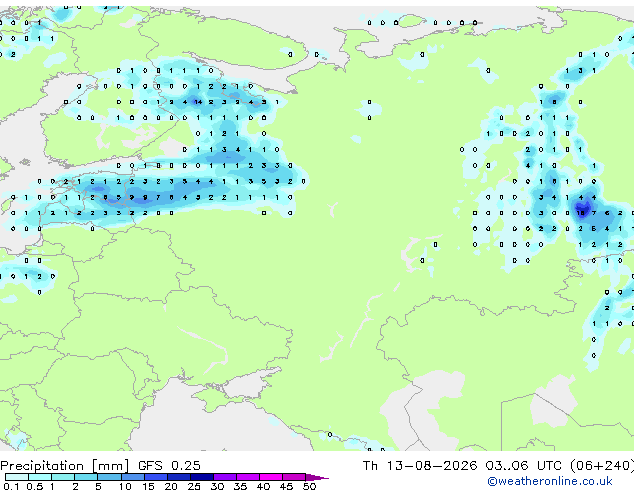Click the 35 mm legend color swatch
The width and height of the screenshot is (634, 490).
coord(248,477)
